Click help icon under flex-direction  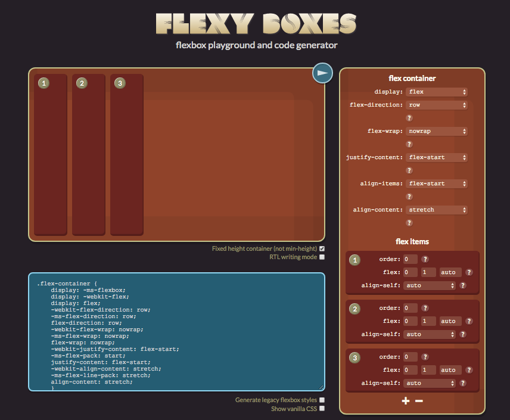[409, 118]
